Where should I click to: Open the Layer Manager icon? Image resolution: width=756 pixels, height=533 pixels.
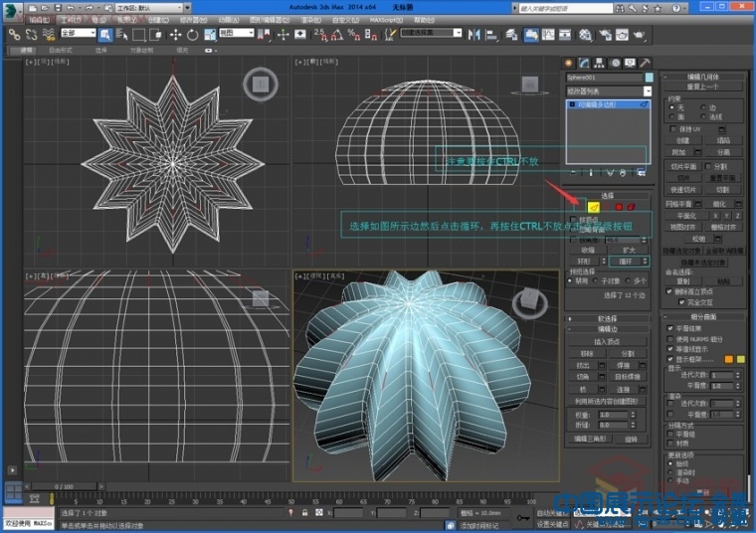(x=512, y=35)
